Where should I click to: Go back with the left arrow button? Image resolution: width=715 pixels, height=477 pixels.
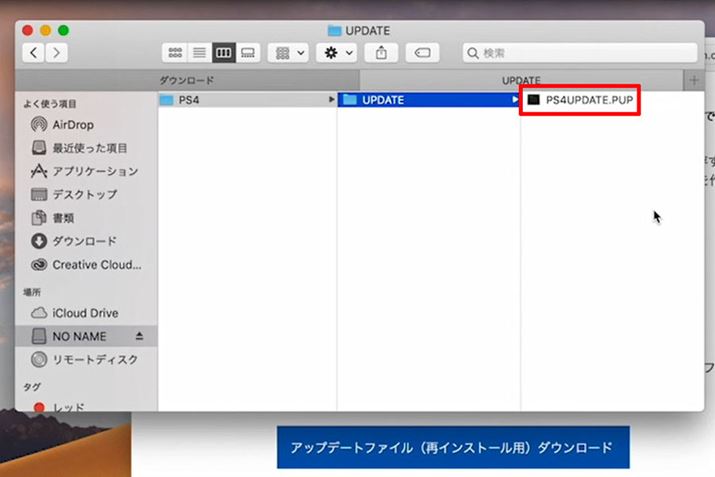coord(36,52)
